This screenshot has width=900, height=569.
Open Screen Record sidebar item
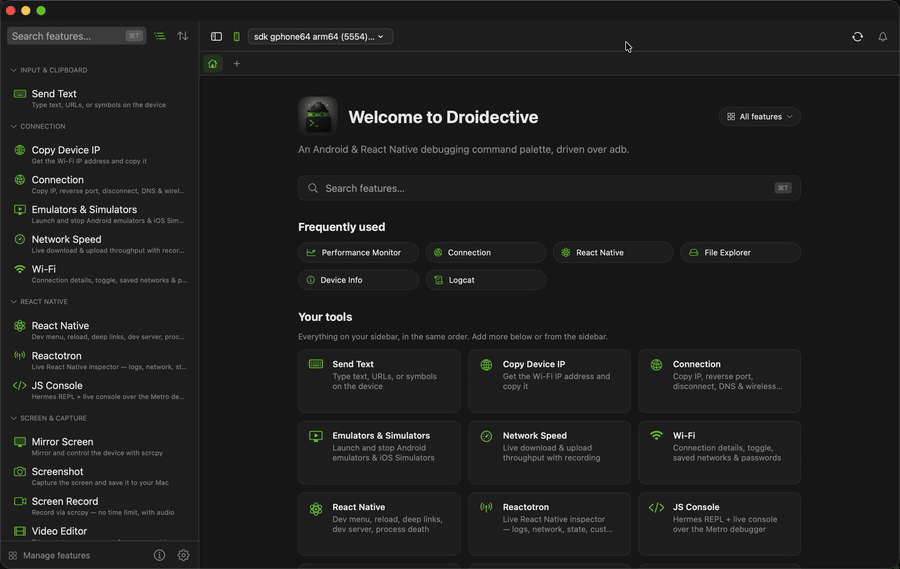pyautogui.click(x=100, y=506)
